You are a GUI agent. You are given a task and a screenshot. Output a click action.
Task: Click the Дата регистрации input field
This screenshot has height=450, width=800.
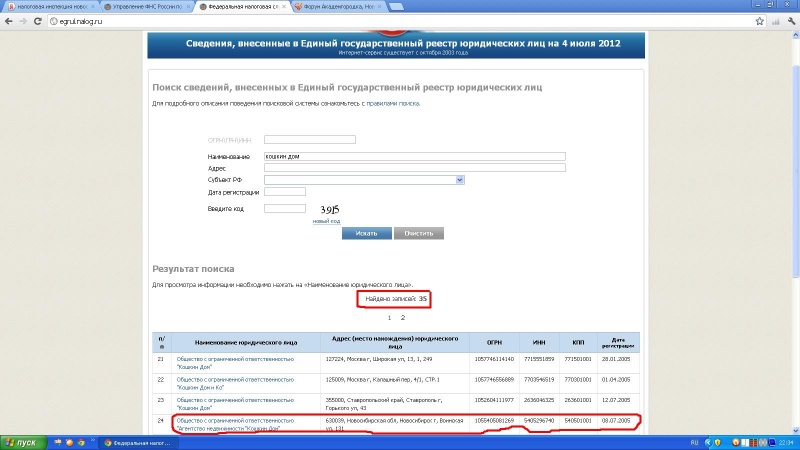click(285, 192)
